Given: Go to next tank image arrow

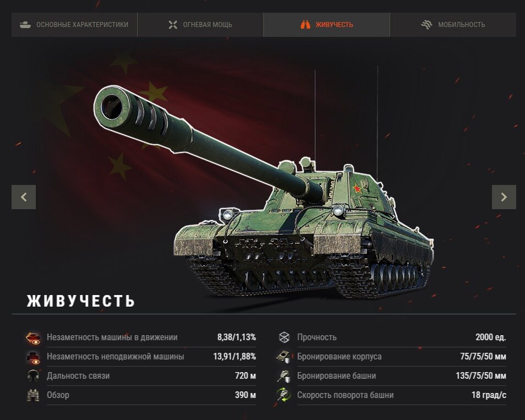Looking at the screenshot, I should point(504,197).
